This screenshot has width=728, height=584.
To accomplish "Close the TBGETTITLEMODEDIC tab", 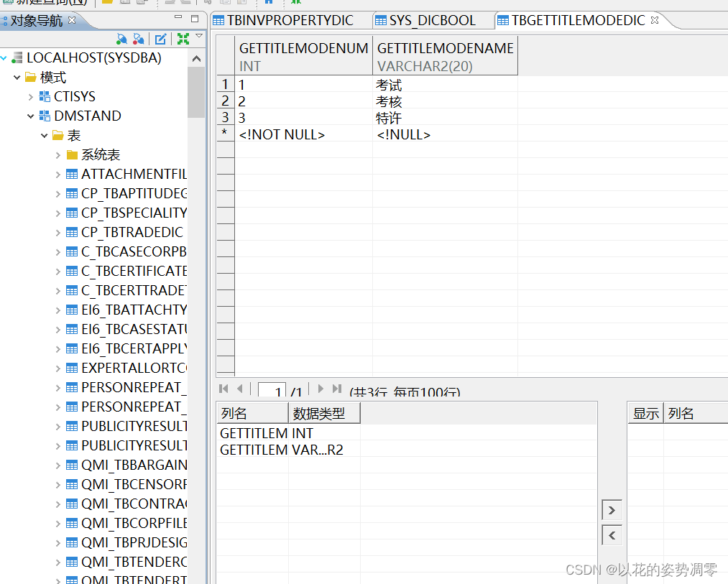I will 655,20.
